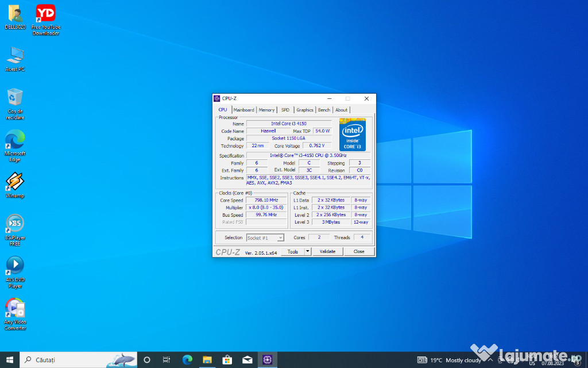Launch Any Video Converter desktop icon
The height and width of the screenshot is (368, 588).
click(15, 308)
